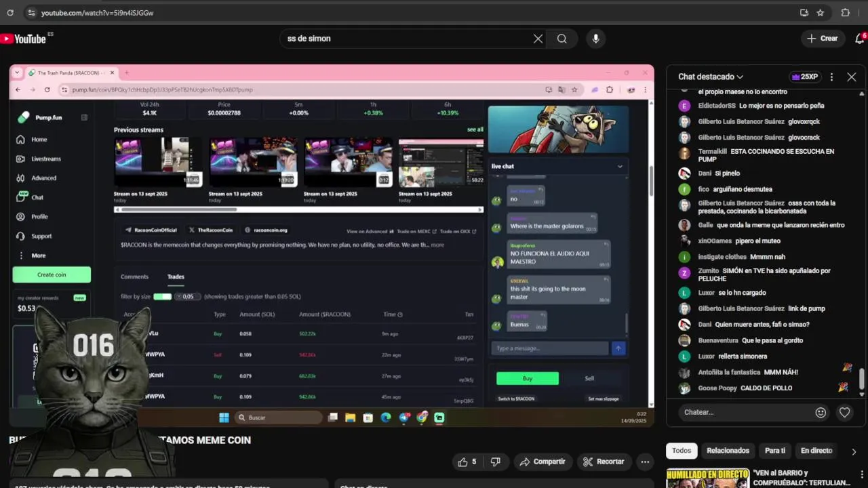Image resolution: width=868 pixels, height=488 pixels.
Task: Open the browser extensions puzzle icon
Action: tap(845, 12)
